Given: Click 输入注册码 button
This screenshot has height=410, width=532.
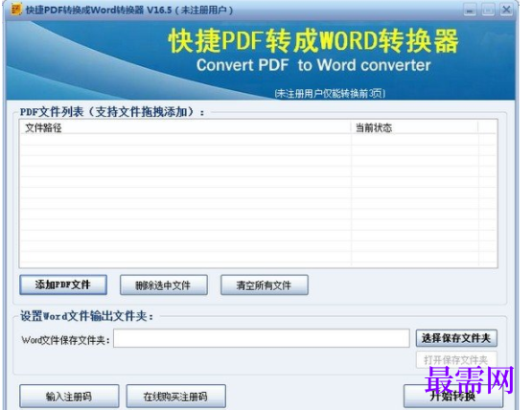Looking at the screenshot, I should [x=69, y=396].
